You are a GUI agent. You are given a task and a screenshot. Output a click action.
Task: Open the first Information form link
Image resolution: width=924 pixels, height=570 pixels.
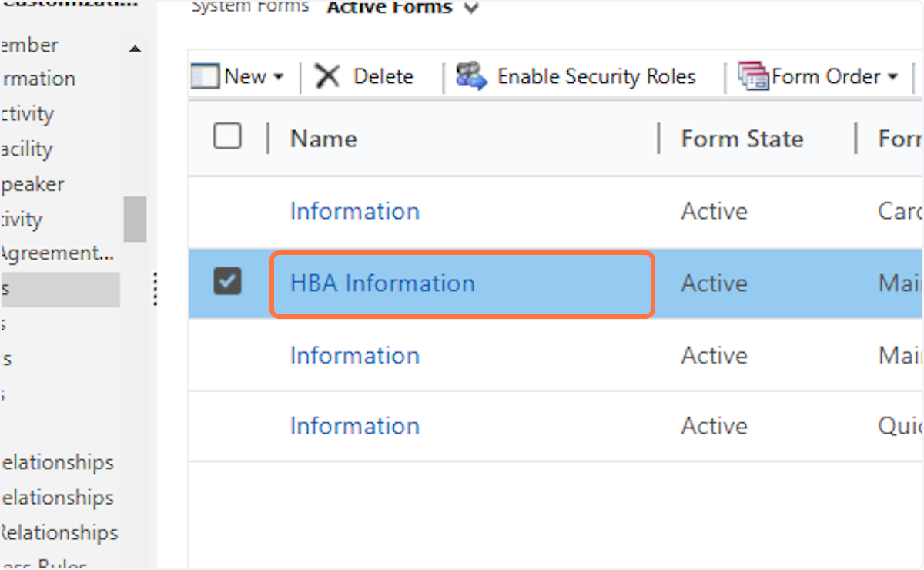354,211
